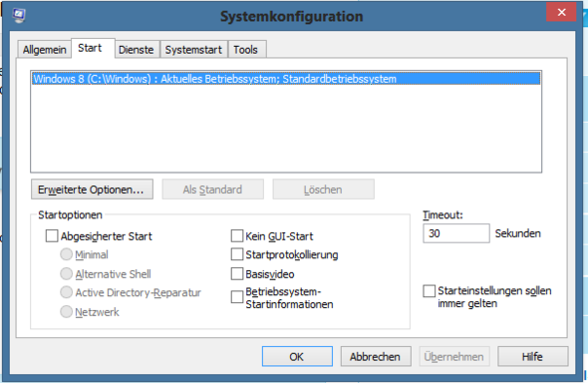Select the Windows 8 boot entry

tap(286, 79)
